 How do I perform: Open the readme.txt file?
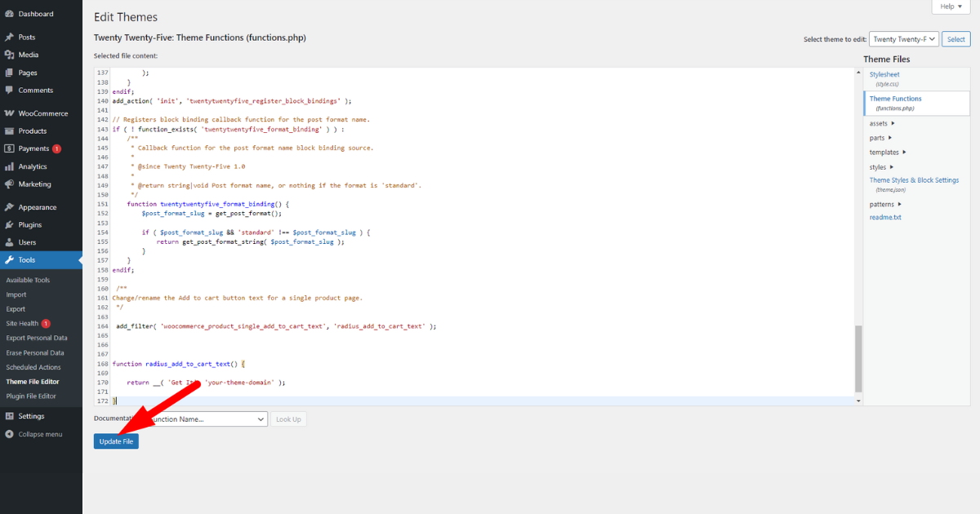tap(885, 218)
